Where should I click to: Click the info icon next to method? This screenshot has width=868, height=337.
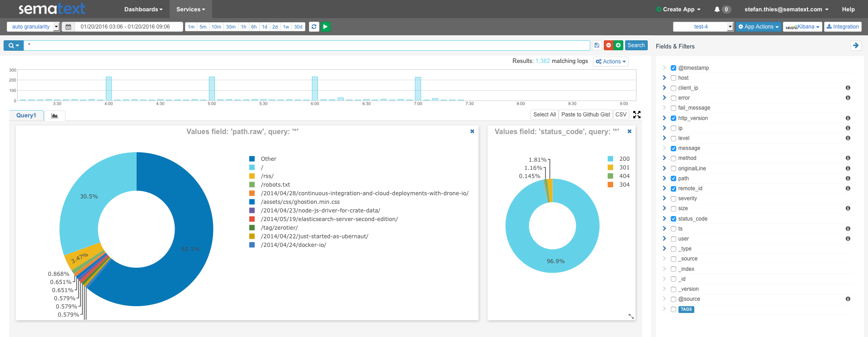848,158
